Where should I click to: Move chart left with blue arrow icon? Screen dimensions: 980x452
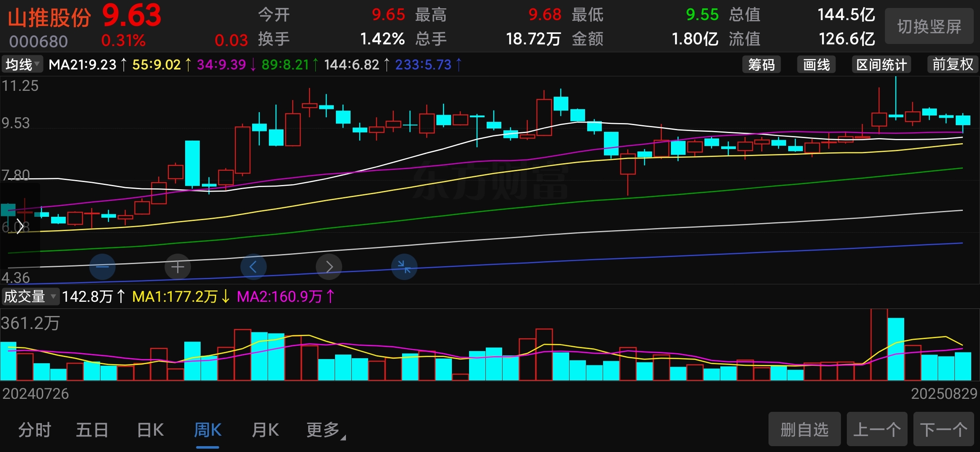(253, 267)
